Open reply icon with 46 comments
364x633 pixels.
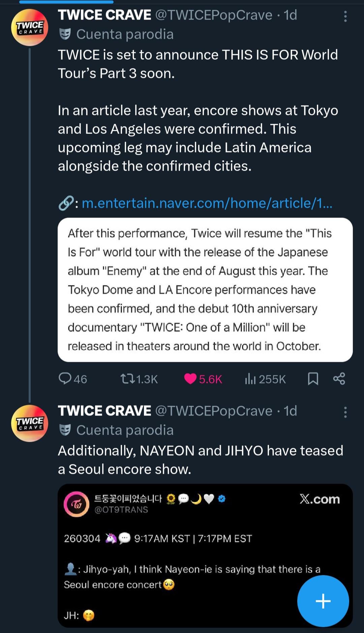click(x=65, y=379)
